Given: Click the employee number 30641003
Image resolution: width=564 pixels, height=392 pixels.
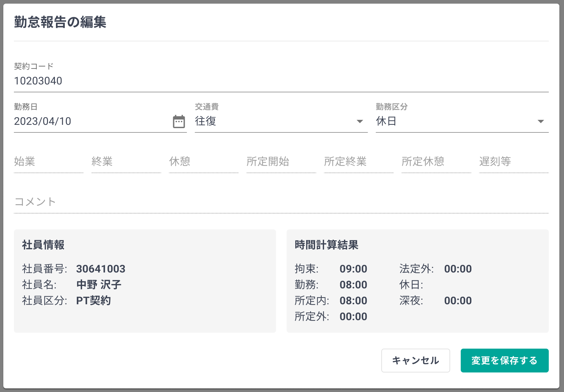Looking at the screenshot, I should 101,269.
